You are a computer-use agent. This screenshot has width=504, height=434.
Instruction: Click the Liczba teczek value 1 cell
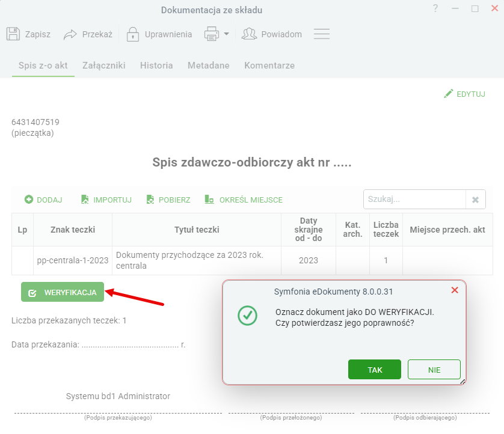386,260
